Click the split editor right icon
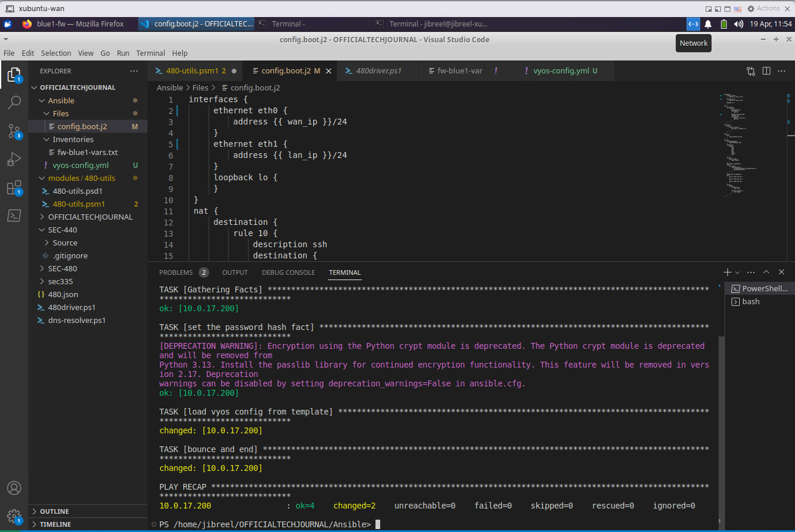795x532 pixels. [766, 70]
